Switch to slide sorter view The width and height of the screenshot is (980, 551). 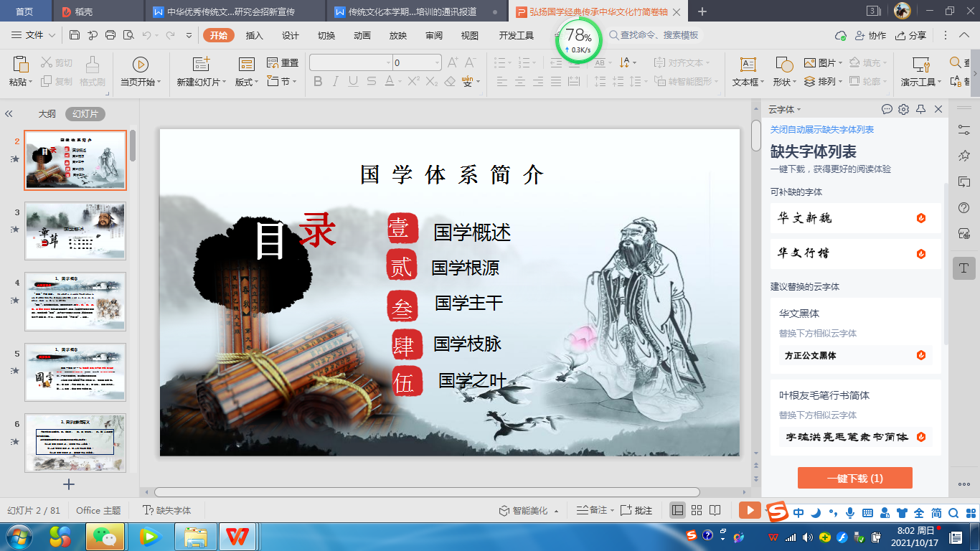tap(696, 510)
